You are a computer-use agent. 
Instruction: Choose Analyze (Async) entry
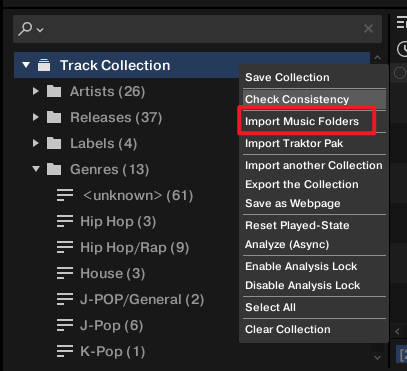click(x=314, y=244)
